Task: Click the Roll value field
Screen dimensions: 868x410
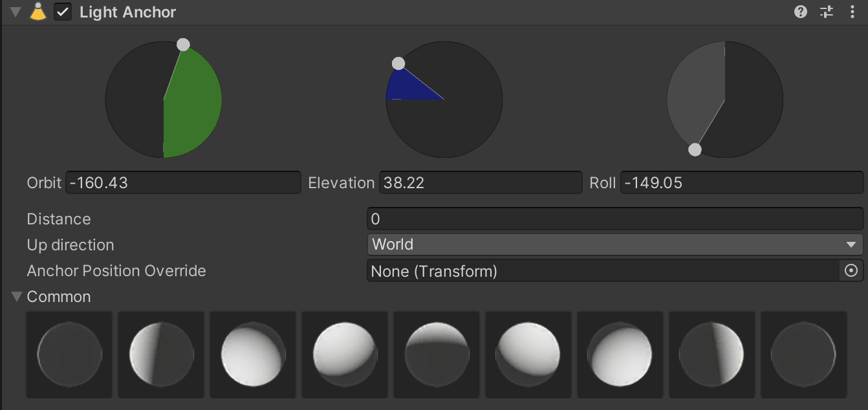Action: (x=741, y=183)
